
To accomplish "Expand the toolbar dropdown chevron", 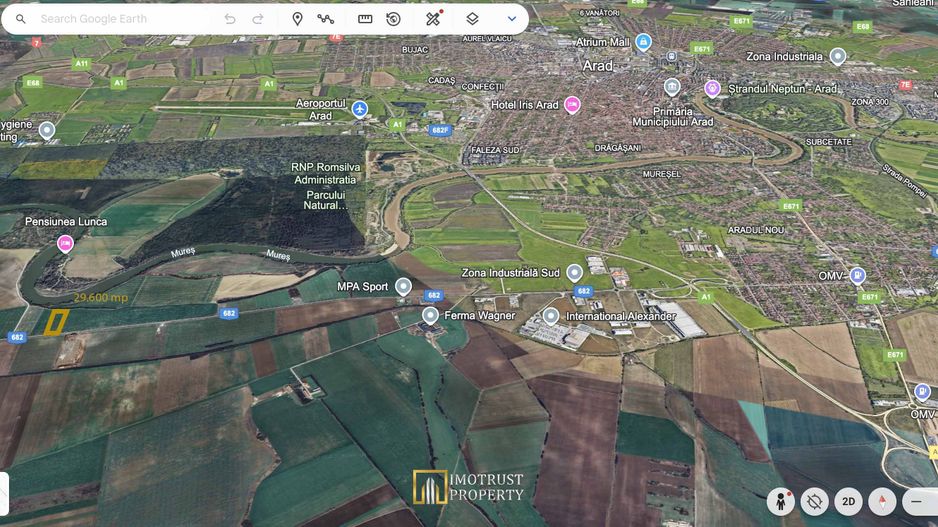I will 512,19.
